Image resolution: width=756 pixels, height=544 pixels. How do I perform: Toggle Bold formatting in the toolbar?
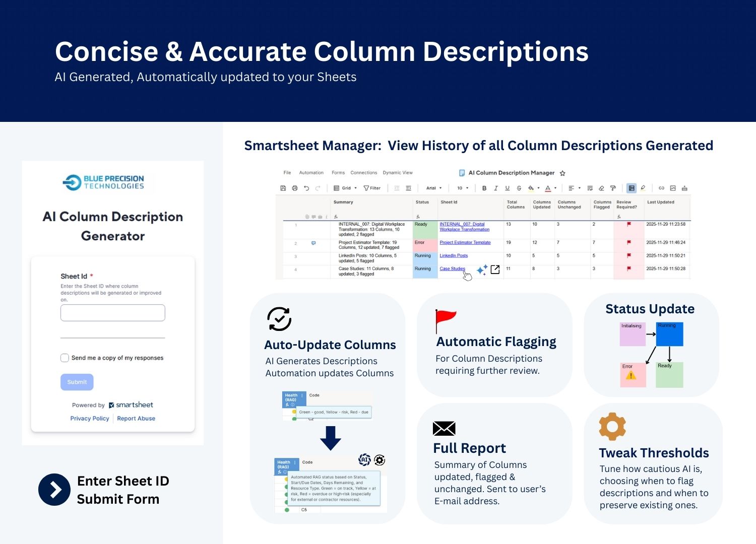(x=484, y=188)
